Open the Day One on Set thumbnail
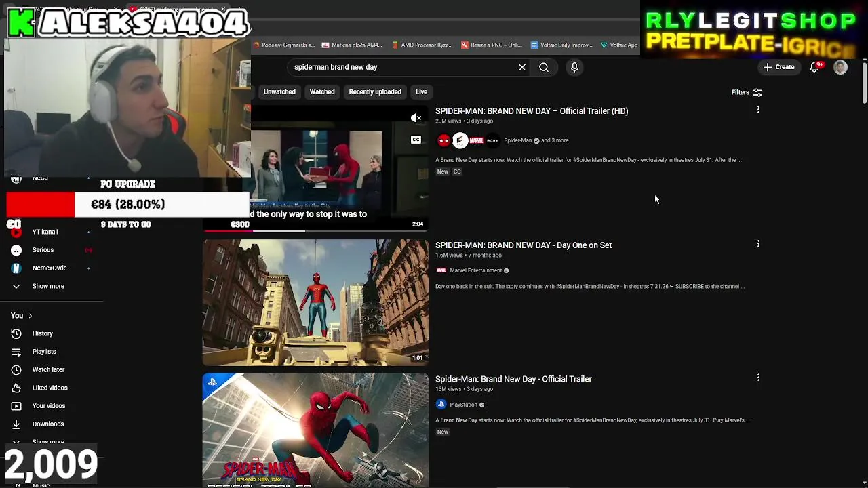The width and height of the screenshot is (868, 488). 315,302
